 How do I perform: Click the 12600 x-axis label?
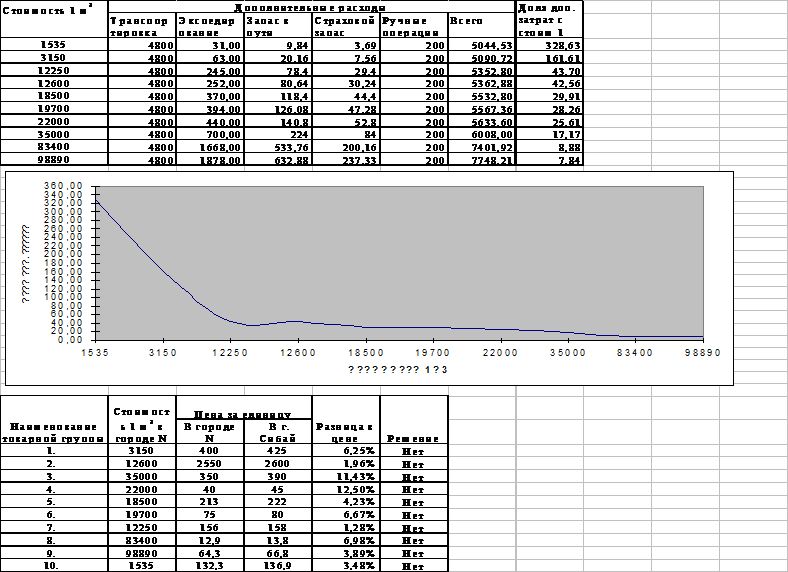coord(298,352)
